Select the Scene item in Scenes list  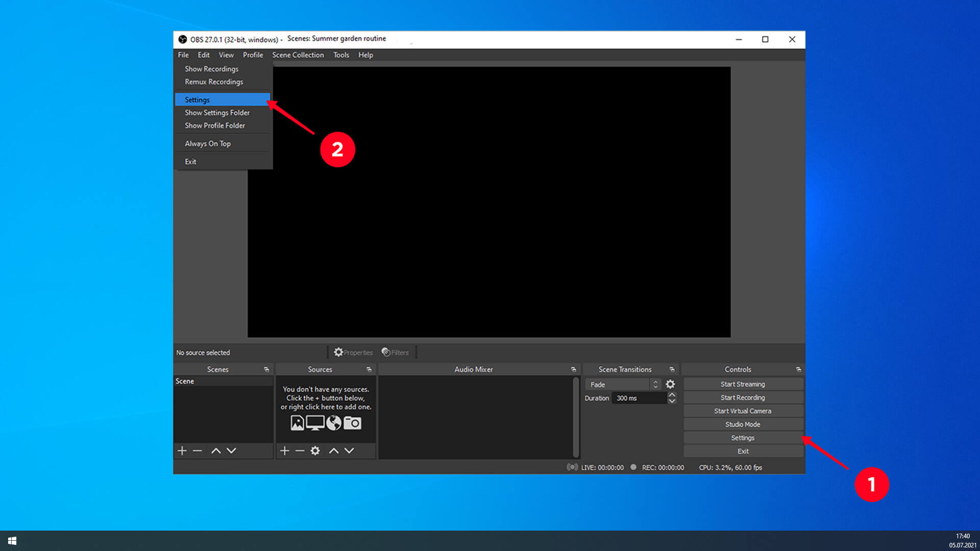(x=223, y=381)
